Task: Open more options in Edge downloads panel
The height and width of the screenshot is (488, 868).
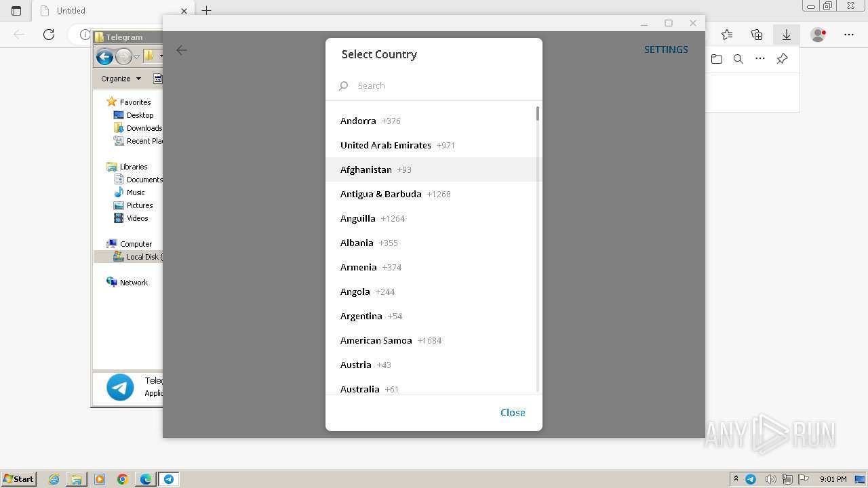Action: (x=760, y=59)
